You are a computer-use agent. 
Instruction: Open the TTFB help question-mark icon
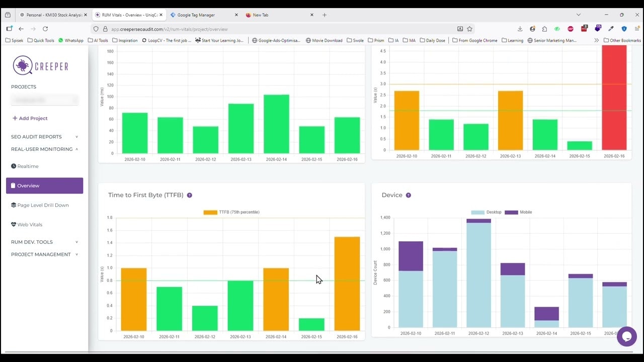point(189,195)
